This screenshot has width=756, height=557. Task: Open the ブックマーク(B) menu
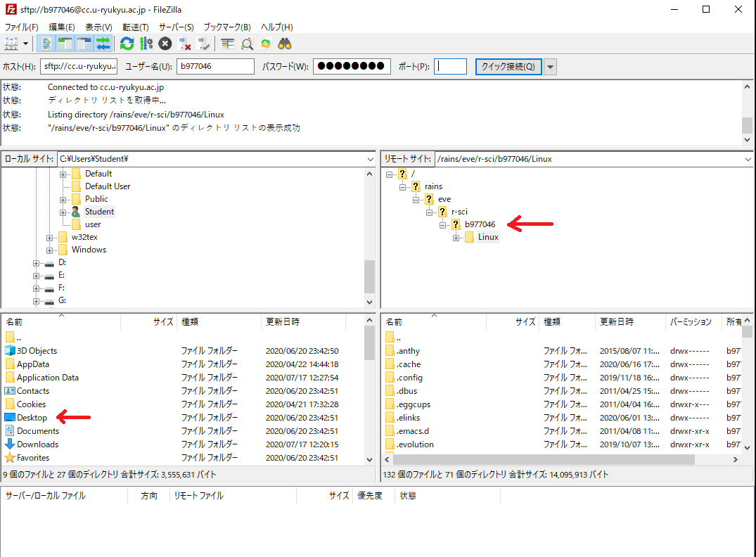tap(227, 27)
